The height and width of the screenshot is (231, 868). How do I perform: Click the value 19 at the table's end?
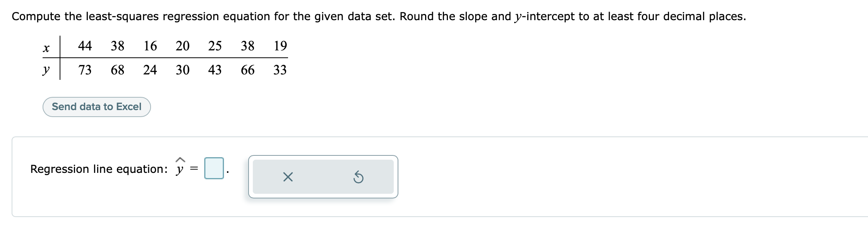pyautogui.click(x=281, y=46)
